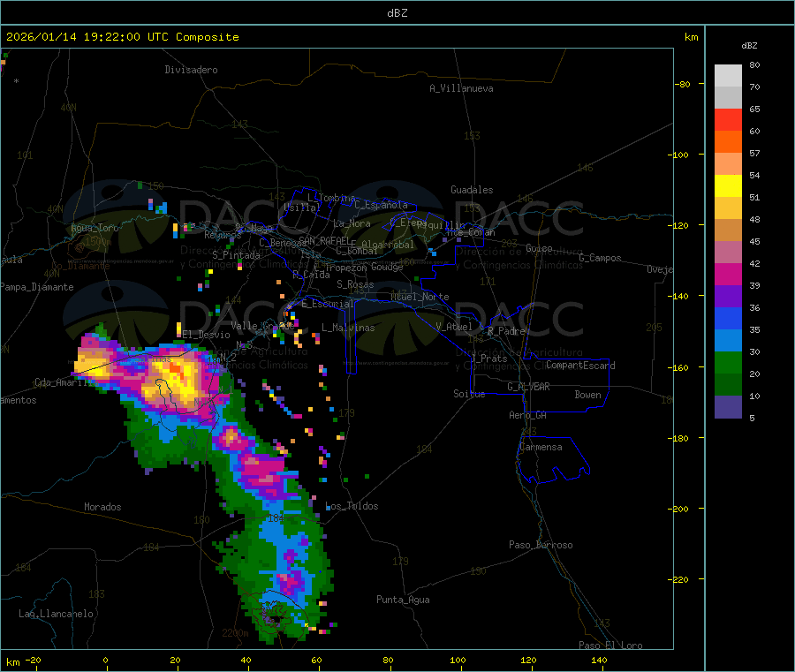Click the Los_Toldos map label

point(352,506)
